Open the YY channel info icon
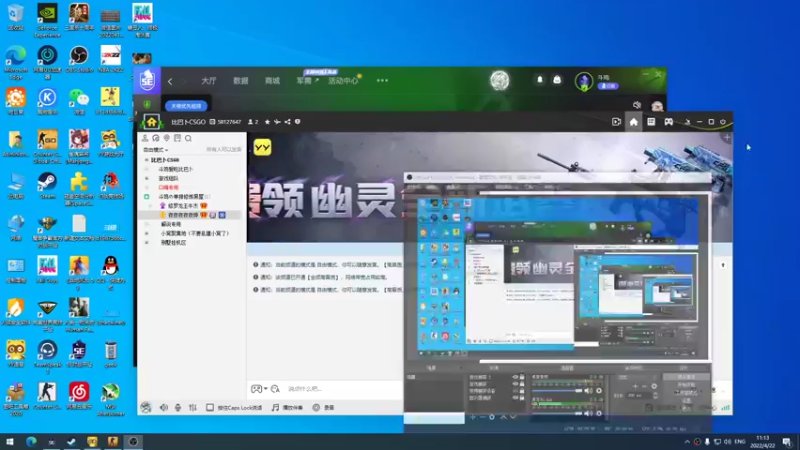The image size is (800, 450). 297,122
